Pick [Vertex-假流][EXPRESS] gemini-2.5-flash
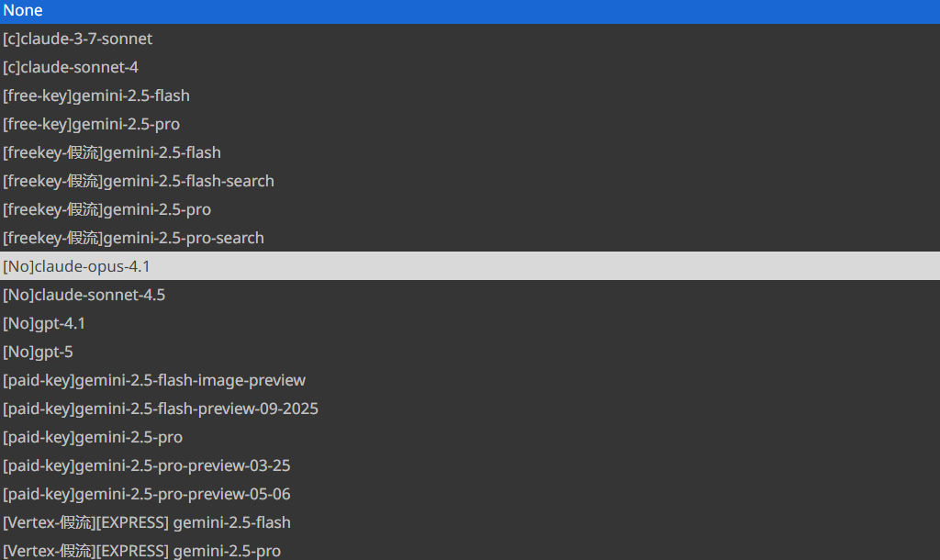The height and width of the screenshot is (560, 940). (x=470, y=522)
